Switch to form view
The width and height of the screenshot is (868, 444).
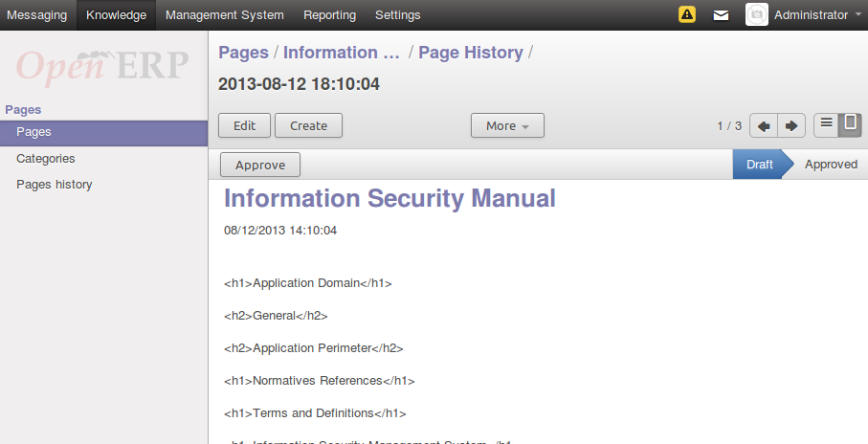pyautogui.click(x=849, y=124)
